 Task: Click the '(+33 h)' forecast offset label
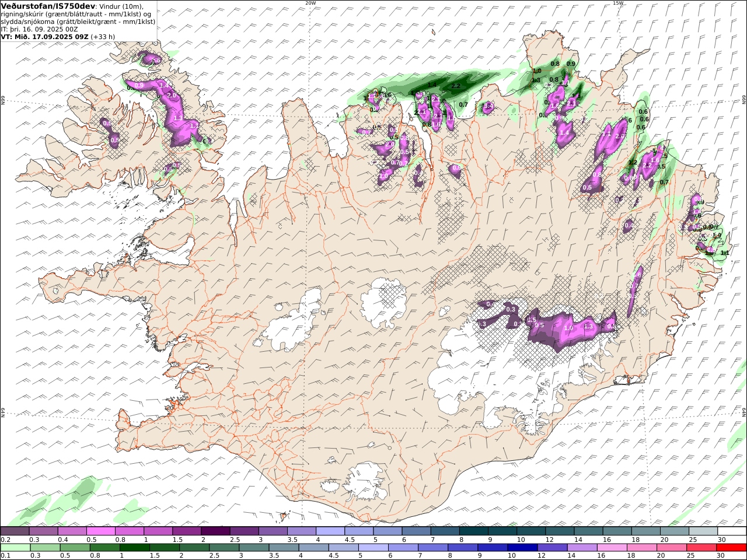coord(103,37)
